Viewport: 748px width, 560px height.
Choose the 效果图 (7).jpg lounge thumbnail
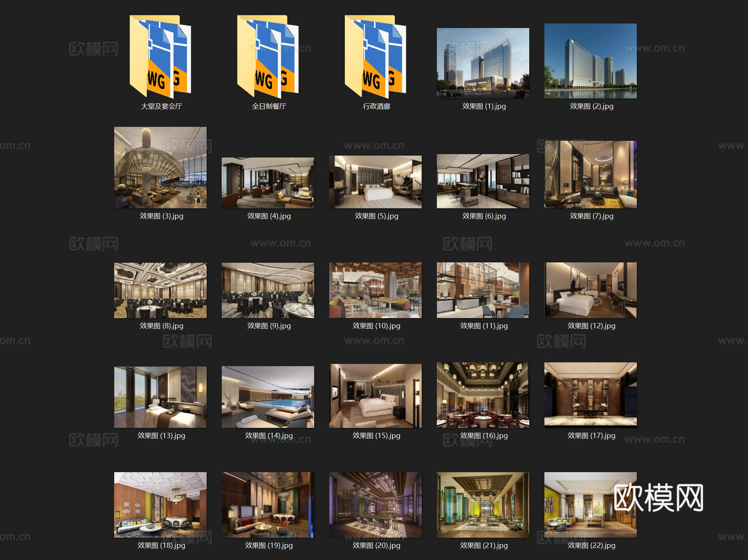[591, 175]
